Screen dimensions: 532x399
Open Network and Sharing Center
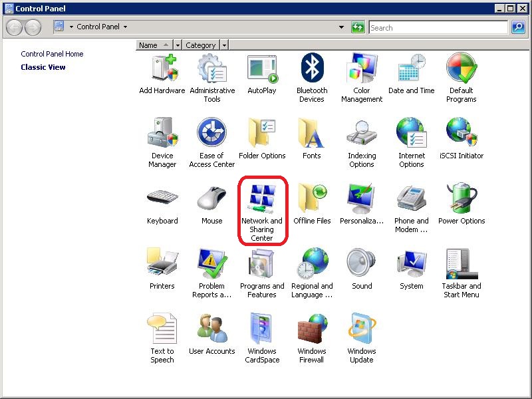tap(262, 212)
